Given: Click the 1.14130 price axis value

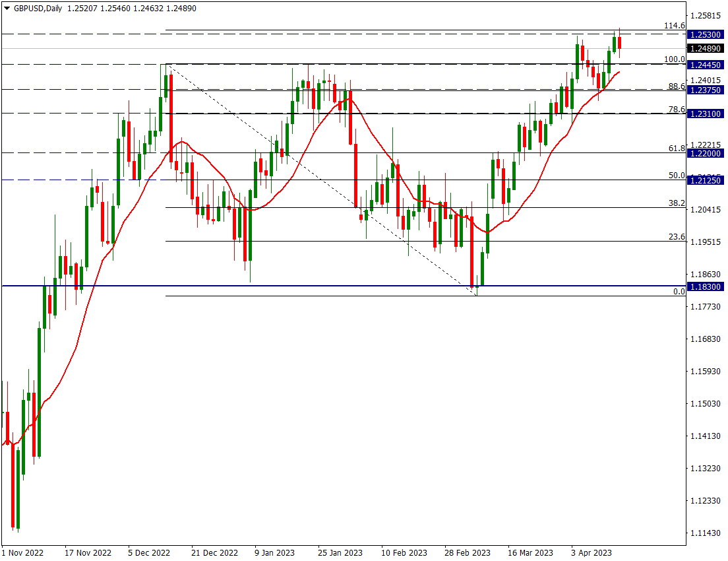Looking at the screenshot, I should point(706,436).
